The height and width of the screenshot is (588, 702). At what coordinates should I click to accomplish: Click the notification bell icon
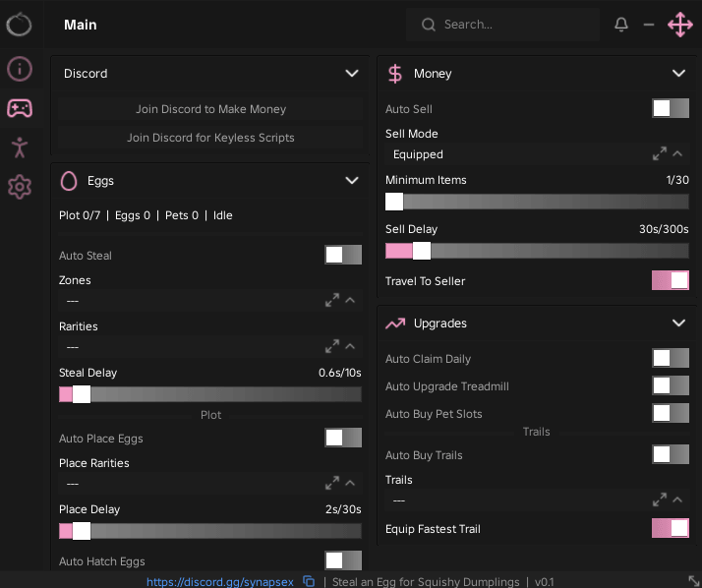[621, 25]
